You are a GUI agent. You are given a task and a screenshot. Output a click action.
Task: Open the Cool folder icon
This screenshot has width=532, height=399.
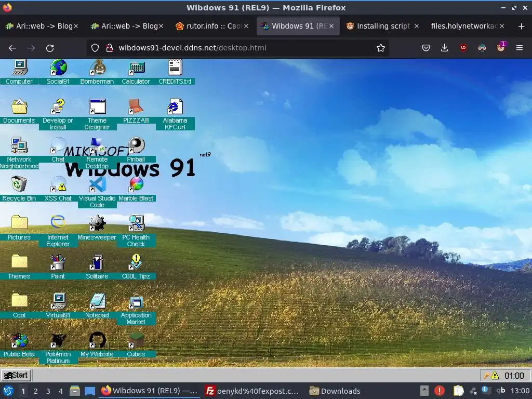(19, 301)
